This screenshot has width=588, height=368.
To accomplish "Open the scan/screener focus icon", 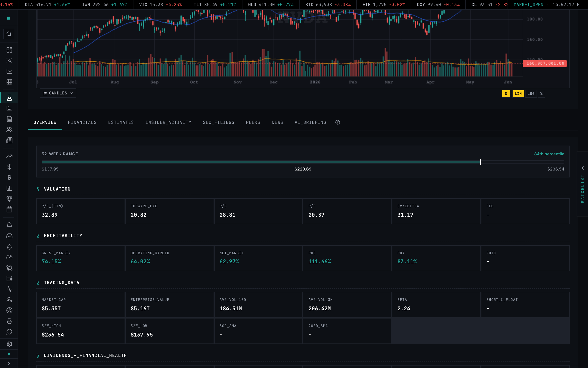I will [9, 61].
